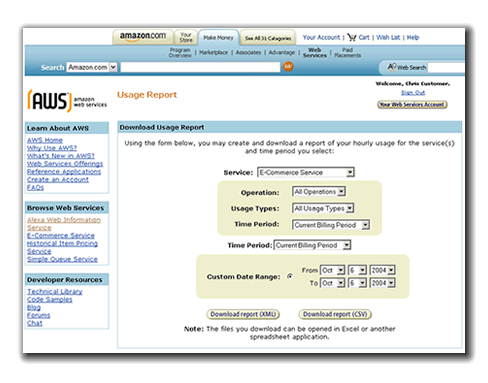Open the Wish List link
The image size is (488, 383).
tap(388, 37)
